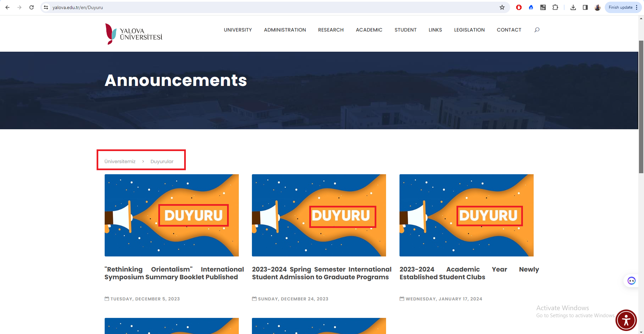
Task: Click the page vertical scrollbar thumb
Action: click(x=641, y=107)
